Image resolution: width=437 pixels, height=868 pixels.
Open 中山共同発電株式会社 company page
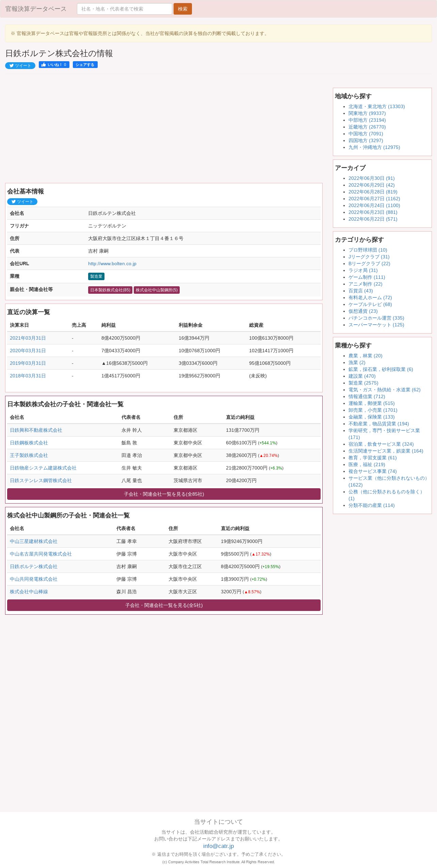(34, 579)
